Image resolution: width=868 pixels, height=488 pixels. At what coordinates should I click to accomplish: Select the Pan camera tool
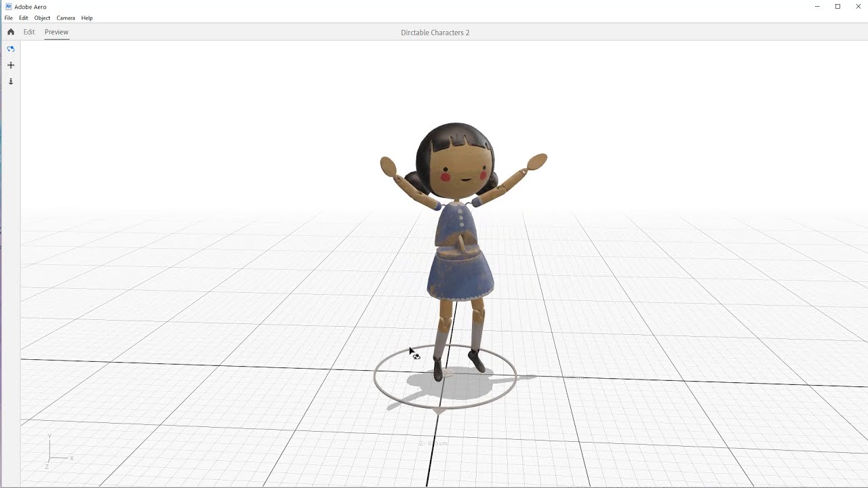11,65
